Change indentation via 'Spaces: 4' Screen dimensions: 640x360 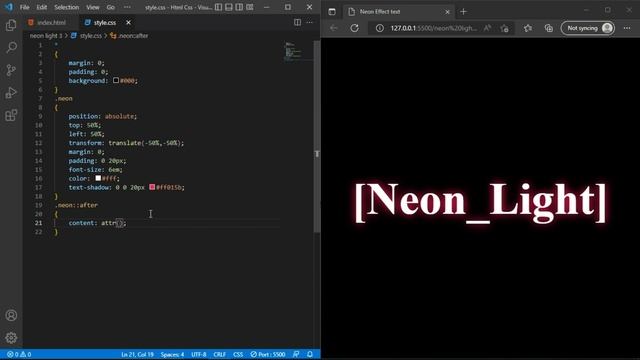click(172, 354)
